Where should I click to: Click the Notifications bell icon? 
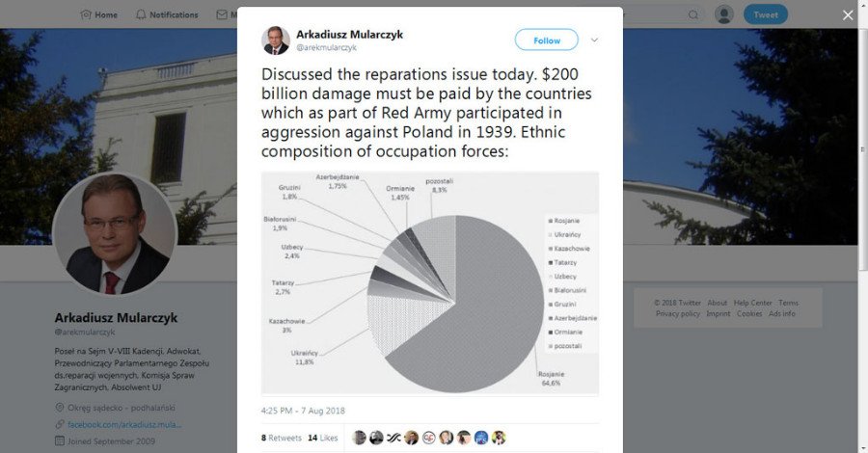(x=141, y=14)
